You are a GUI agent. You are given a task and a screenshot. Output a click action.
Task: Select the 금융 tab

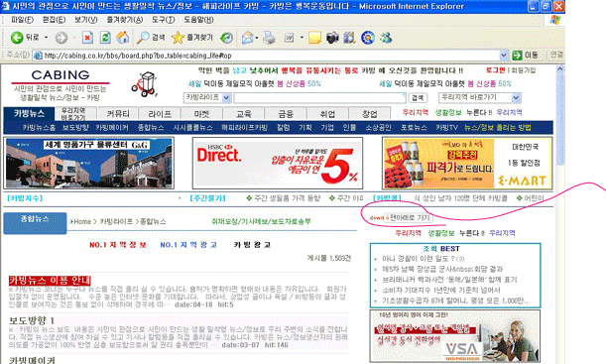[286, 114]
